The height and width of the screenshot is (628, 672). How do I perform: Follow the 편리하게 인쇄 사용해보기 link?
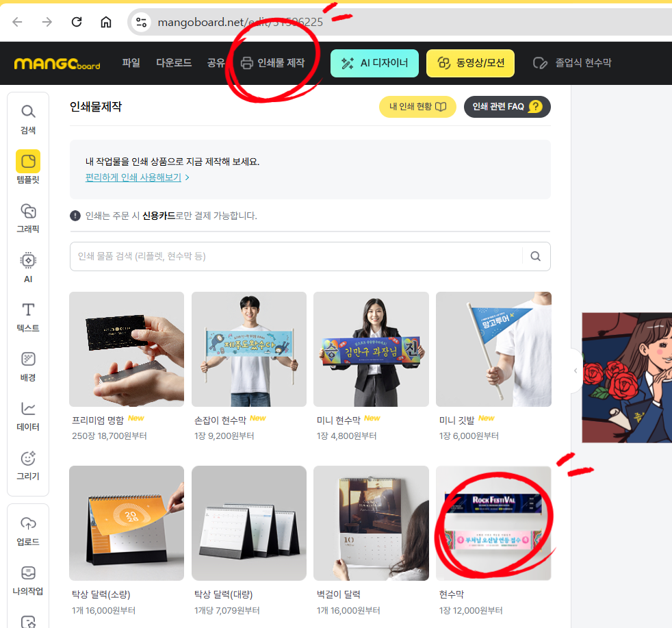pos(137,177)
